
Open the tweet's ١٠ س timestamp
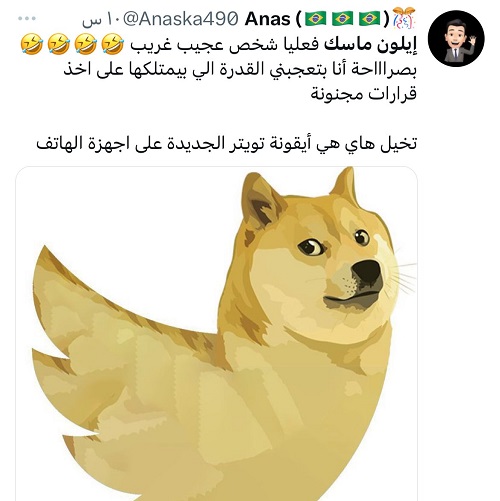100,20
